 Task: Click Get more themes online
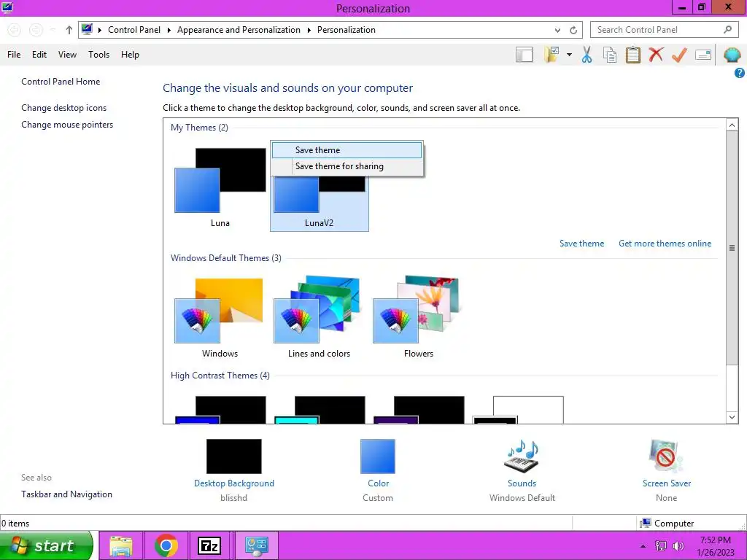[x=665, y=244]
